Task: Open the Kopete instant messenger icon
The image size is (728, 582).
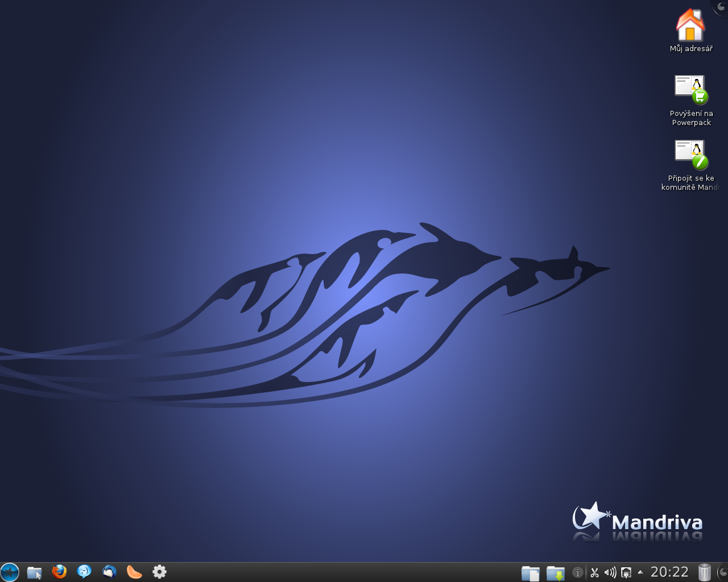Action: click(84, 572)
